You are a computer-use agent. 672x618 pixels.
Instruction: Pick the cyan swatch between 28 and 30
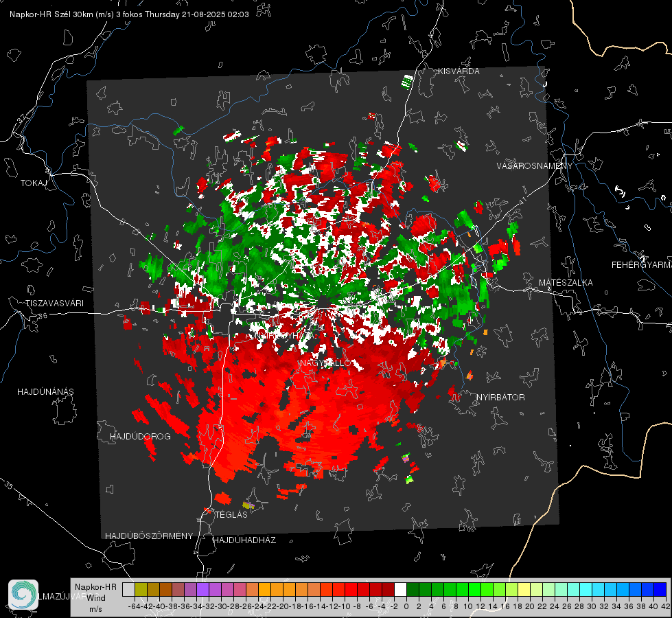point(586,589)
